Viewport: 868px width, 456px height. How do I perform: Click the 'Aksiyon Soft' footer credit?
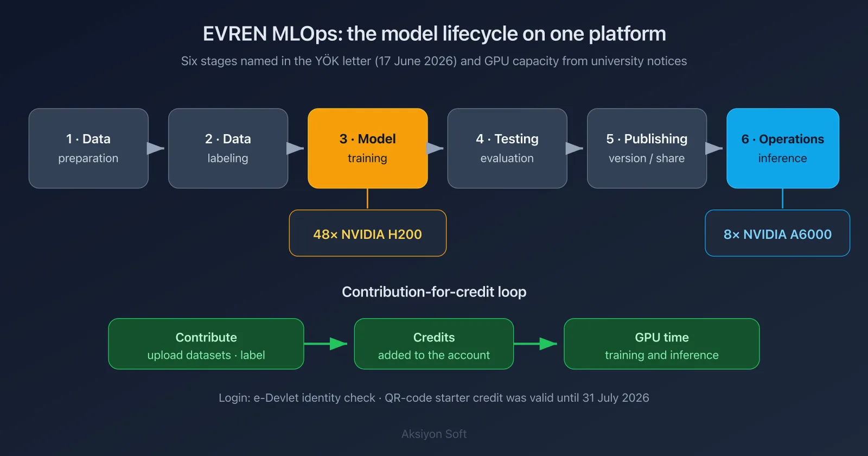pyautogui.click(x=434, y=434)
